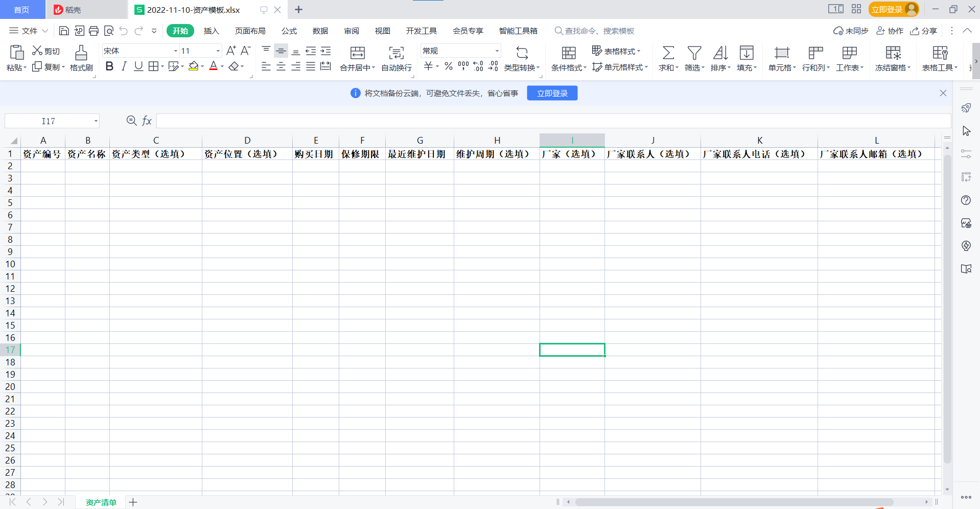Toggle Bold formatting

(109, 66)
